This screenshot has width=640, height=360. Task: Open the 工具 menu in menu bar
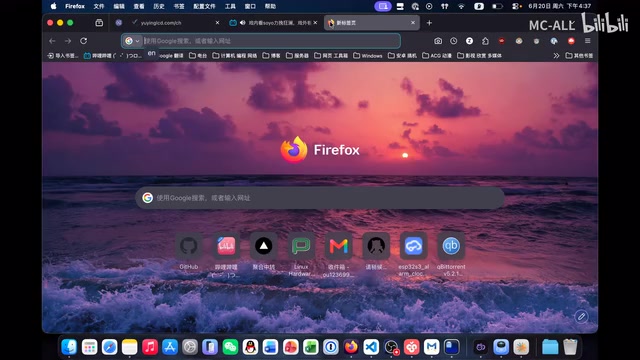[230, 6]
